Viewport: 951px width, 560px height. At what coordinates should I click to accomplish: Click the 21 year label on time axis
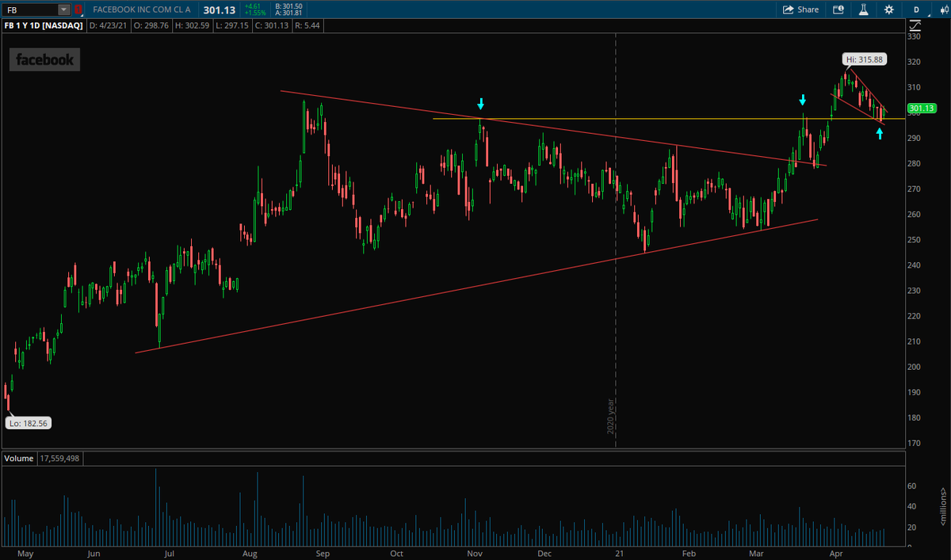620,553
